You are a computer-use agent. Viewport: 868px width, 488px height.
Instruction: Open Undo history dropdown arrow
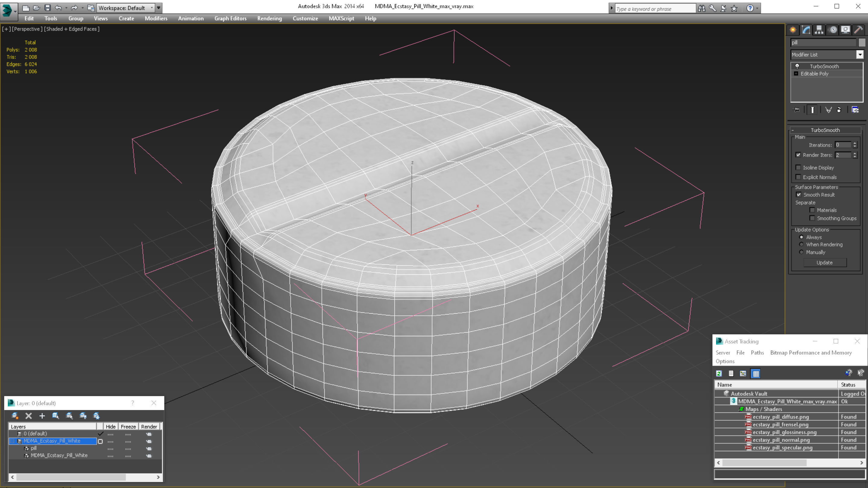(x=66, y=8)
